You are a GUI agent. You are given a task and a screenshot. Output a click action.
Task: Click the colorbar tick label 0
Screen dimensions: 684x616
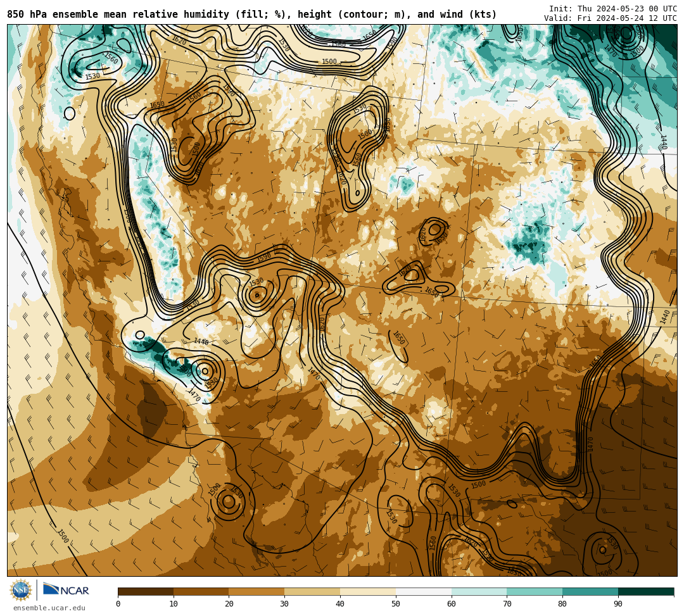[118, 604]
